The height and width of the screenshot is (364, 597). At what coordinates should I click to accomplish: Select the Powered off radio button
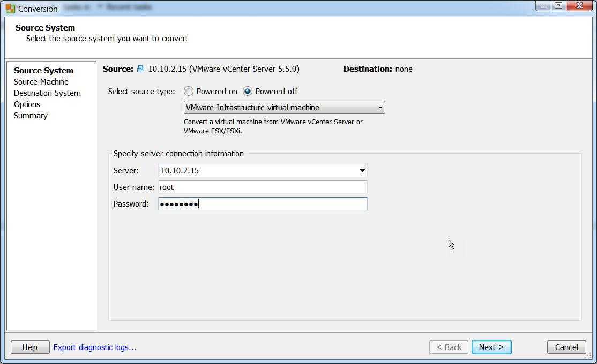[x=248, y=92]
